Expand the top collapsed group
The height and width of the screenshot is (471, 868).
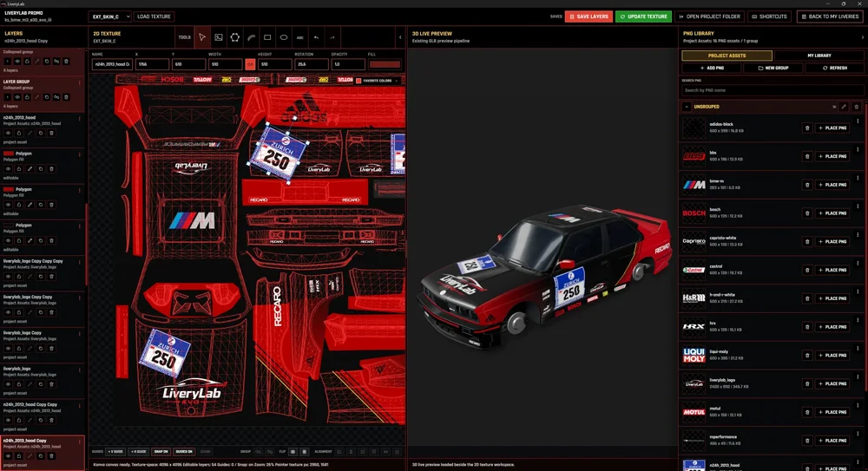point(8,62)
